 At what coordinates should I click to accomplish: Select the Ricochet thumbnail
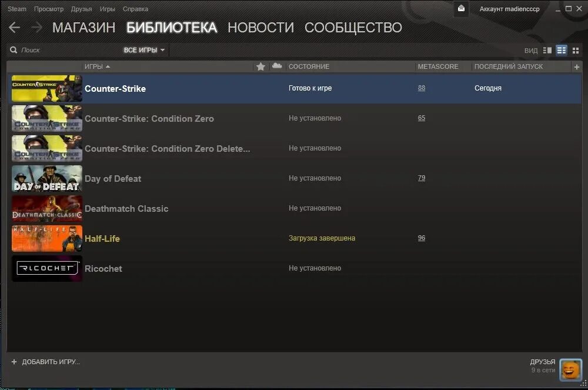pyautogui.click(x=47, y=268)
